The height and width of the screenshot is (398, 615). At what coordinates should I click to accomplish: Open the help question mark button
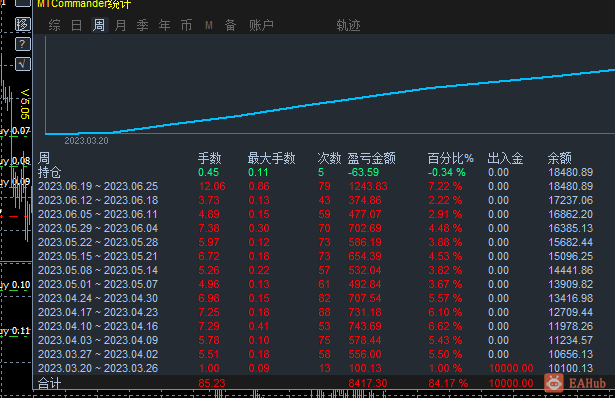click(23, 44)
